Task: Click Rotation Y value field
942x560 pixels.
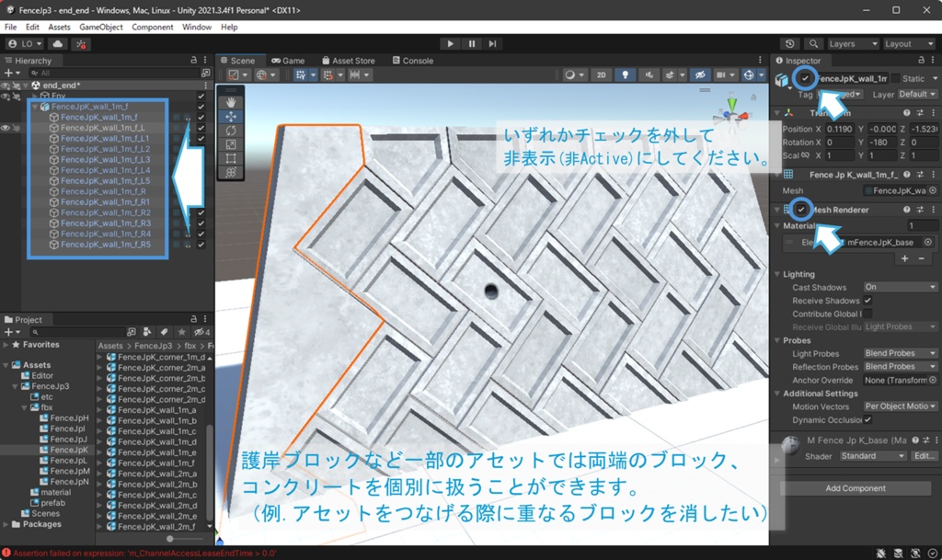Action: (x=882, y=143)
